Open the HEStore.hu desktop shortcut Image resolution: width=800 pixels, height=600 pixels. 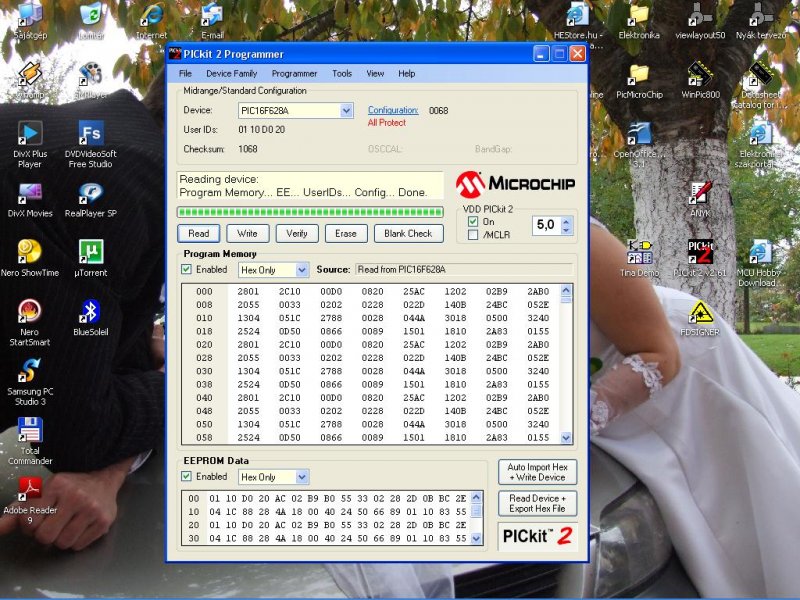point(578,26)
